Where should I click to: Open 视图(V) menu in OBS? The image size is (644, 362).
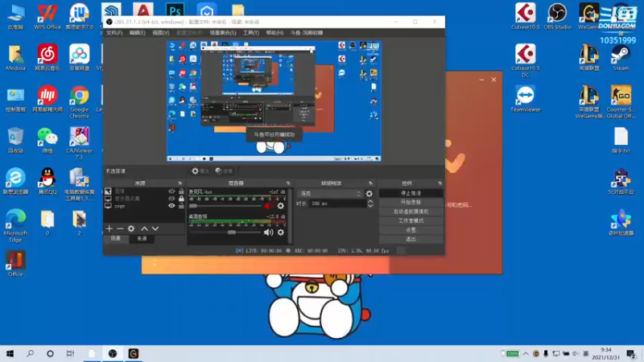click(160, 33)
